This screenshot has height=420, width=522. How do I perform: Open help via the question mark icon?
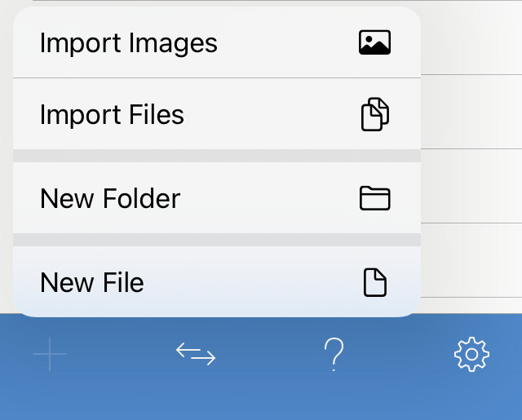(334, 355)
